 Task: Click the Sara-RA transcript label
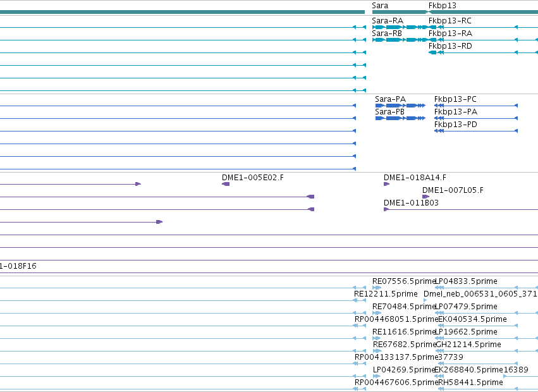coord(388,21)
